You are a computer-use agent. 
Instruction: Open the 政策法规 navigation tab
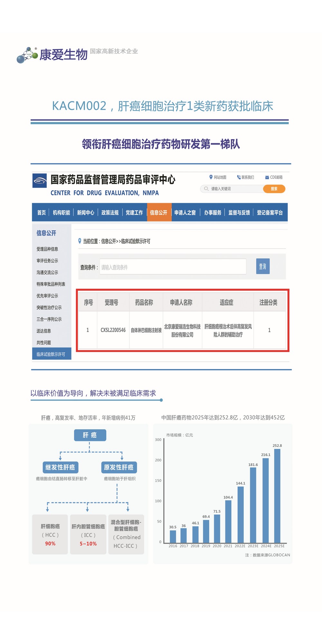tap(110, 213)
